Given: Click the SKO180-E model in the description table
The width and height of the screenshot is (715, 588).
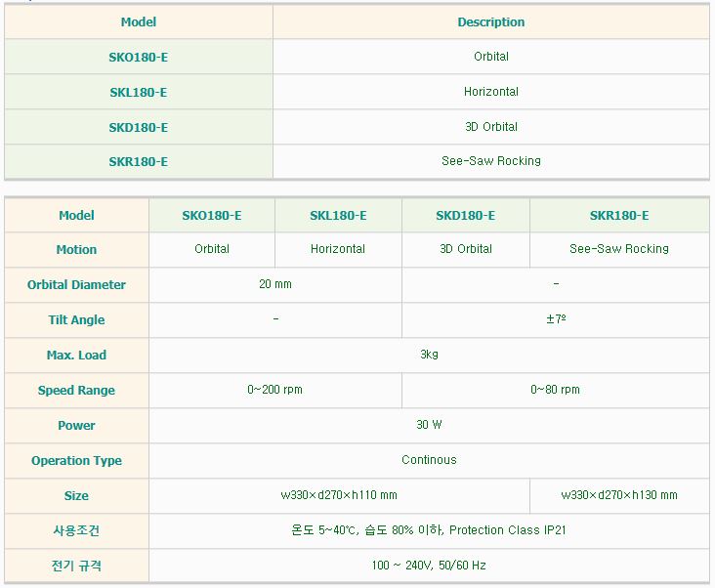Looking at the screenshot, I should pyautogui.click(x=138, y=58).
